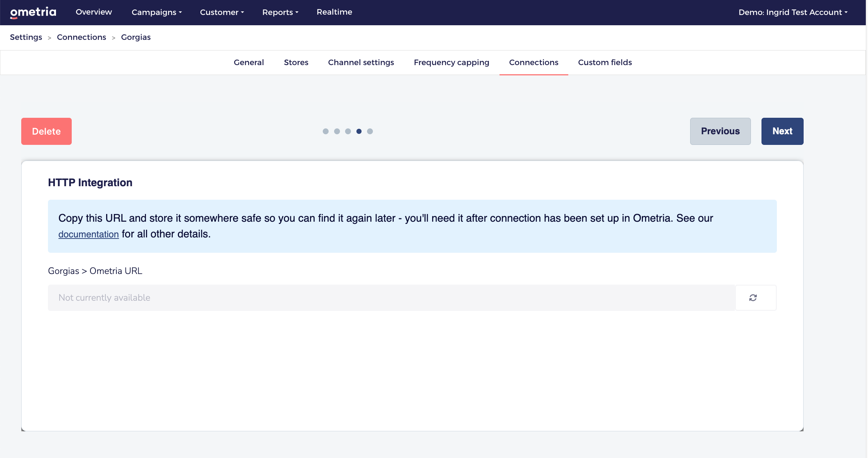The height and width of the screenshot is (458, 868).
Task: Proceed with the Next button
Action: (x=782, y=131)
